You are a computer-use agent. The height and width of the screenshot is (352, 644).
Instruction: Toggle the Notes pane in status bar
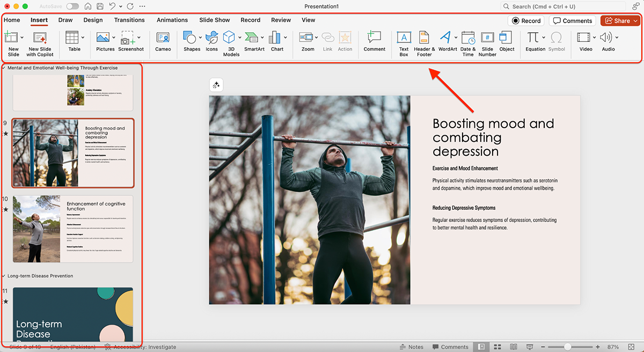(x=412, y=347)
